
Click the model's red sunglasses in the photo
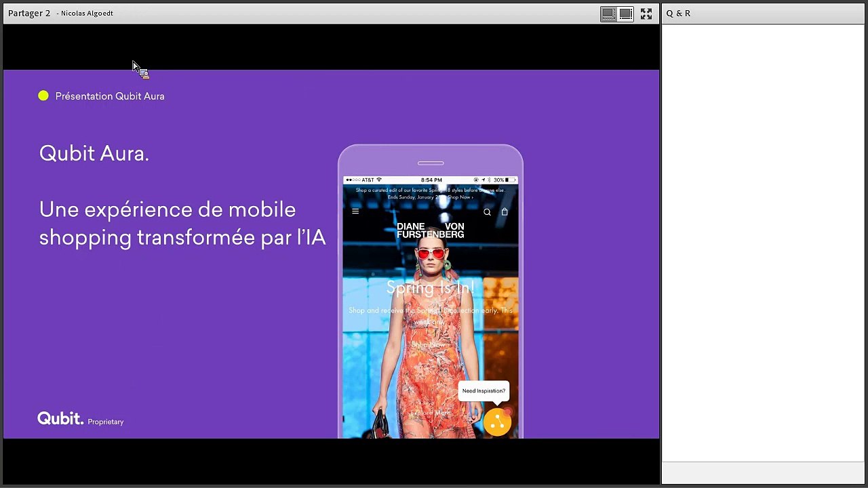click(x=431, y=254)
